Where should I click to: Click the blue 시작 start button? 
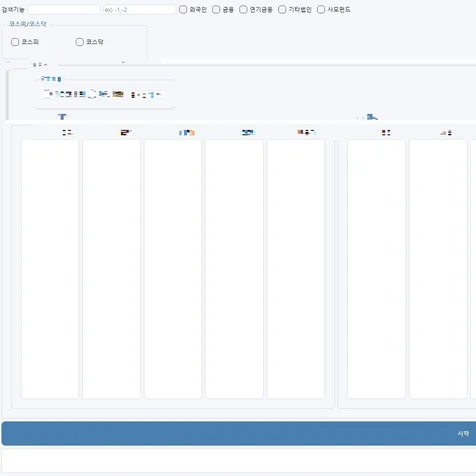click(239, 433)
